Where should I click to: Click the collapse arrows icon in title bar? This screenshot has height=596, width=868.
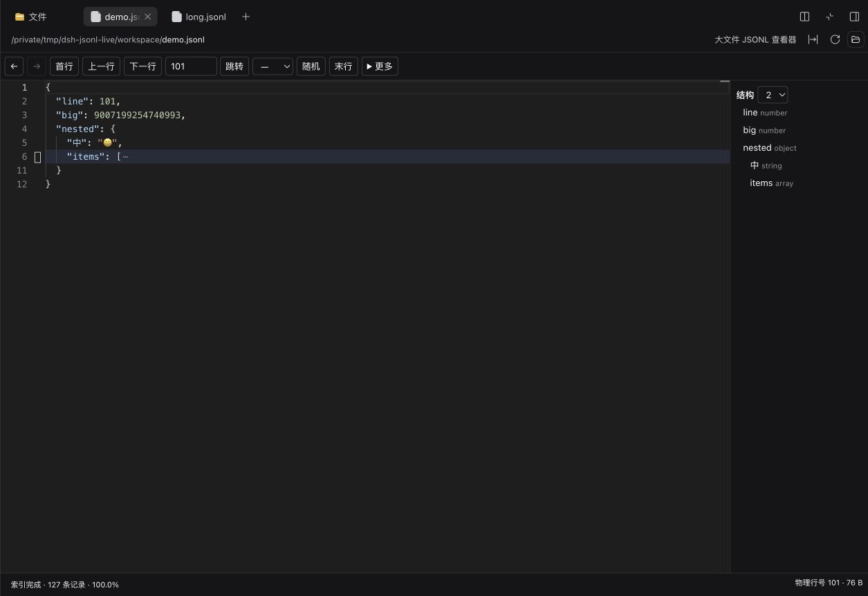pyautogui.click(x=829, y=17)
